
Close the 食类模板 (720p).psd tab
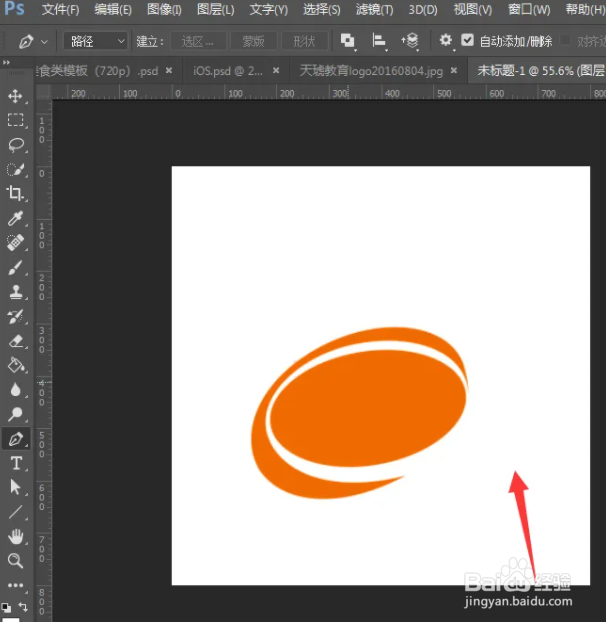pyautogui.click(x=169, y=71)
